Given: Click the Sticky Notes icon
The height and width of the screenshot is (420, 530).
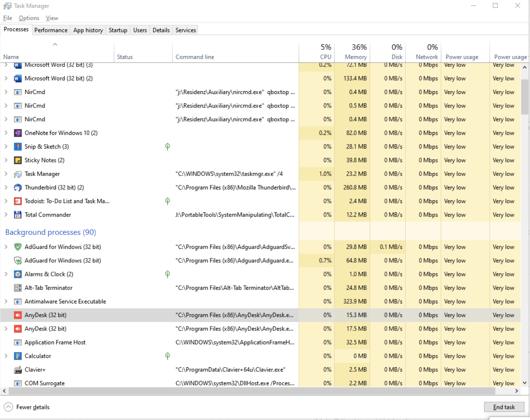Looking at the screenshot, I should (18, 160).
